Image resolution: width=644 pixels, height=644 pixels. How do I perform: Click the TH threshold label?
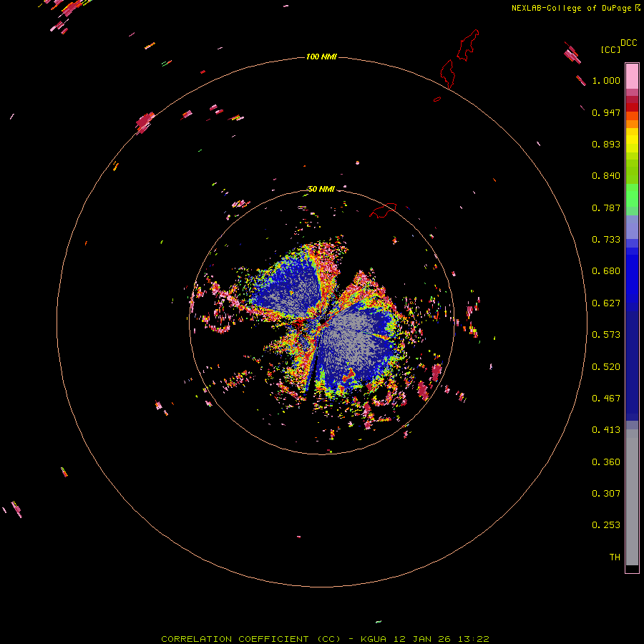(x=615, y=557)
